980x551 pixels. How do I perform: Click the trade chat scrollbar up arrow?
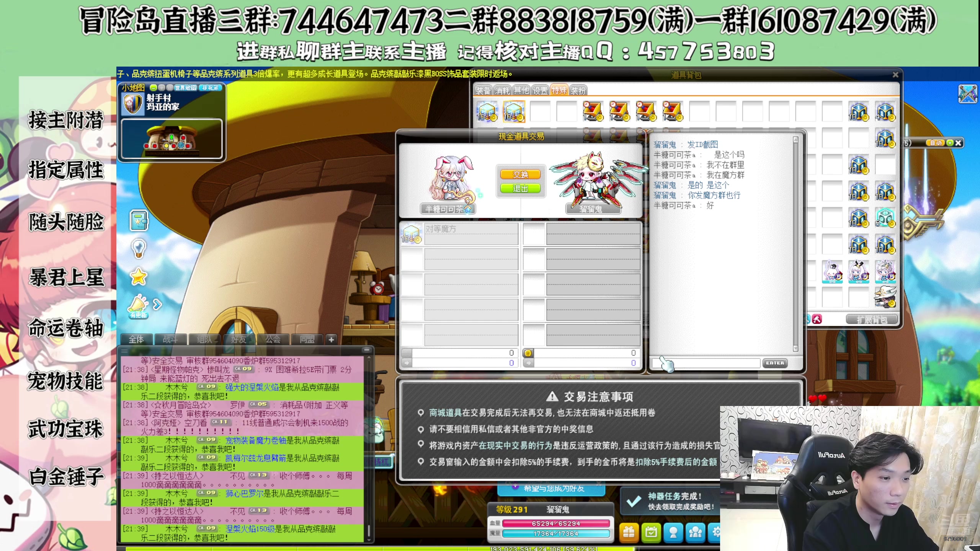click(795, 140)
